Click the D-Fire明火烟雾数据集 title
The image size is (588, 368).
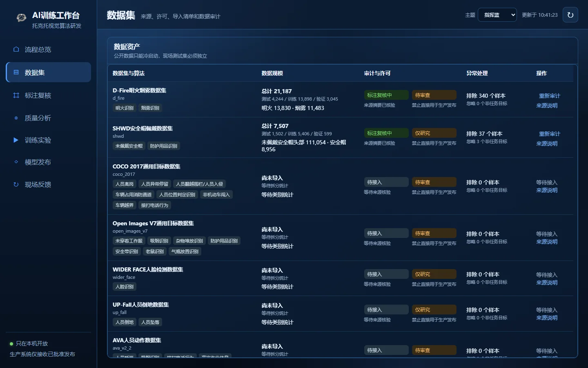[x=139, y=90]
